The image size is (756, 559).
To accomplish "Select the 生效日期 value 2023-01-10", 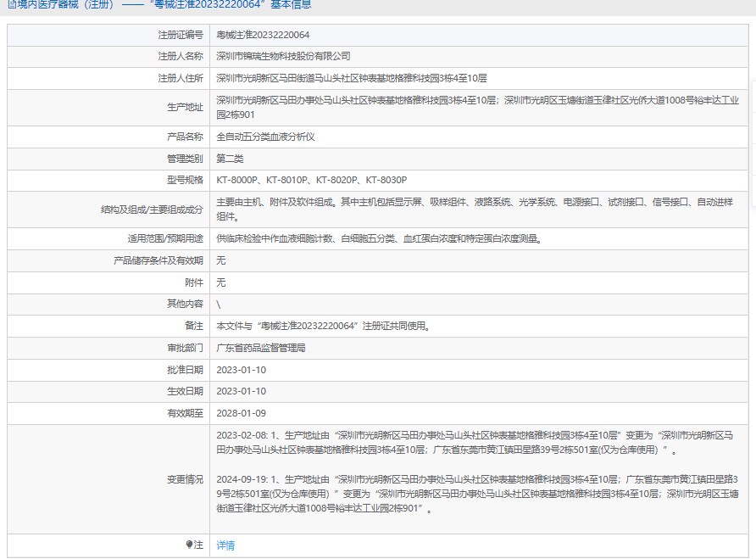I will [x=241, y=391].
